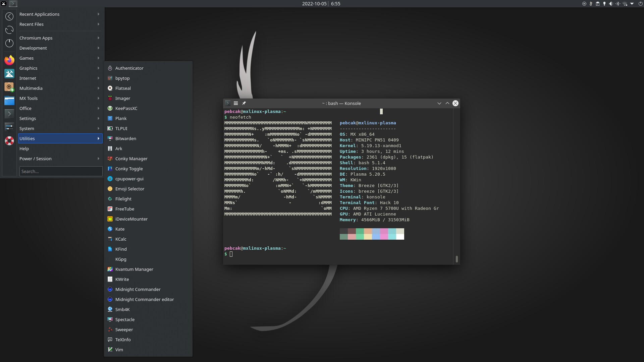Launch cpupower-gui

(x=148, y=179)
